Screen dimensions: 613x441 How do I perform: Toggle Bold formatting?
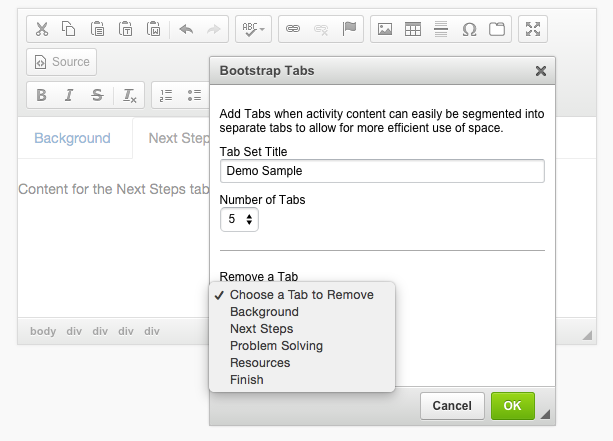click(x=42, y=96)
